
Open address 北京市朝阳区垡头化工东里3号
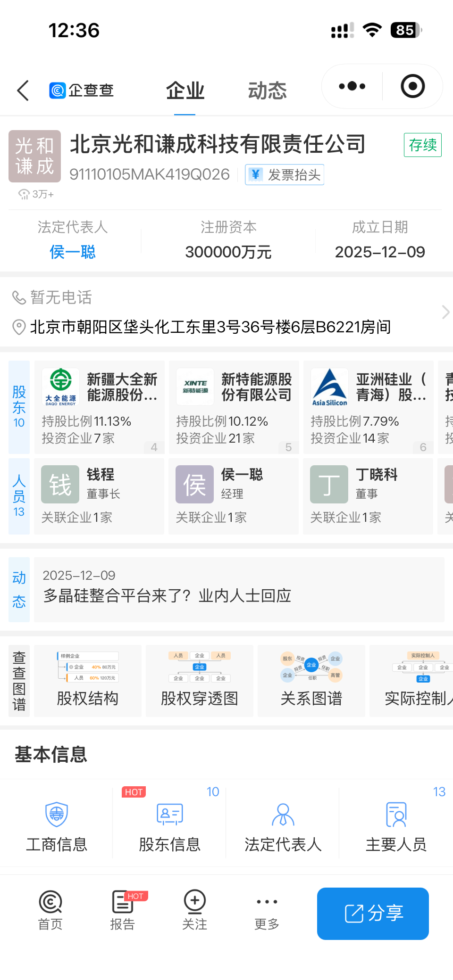(210, 327)
